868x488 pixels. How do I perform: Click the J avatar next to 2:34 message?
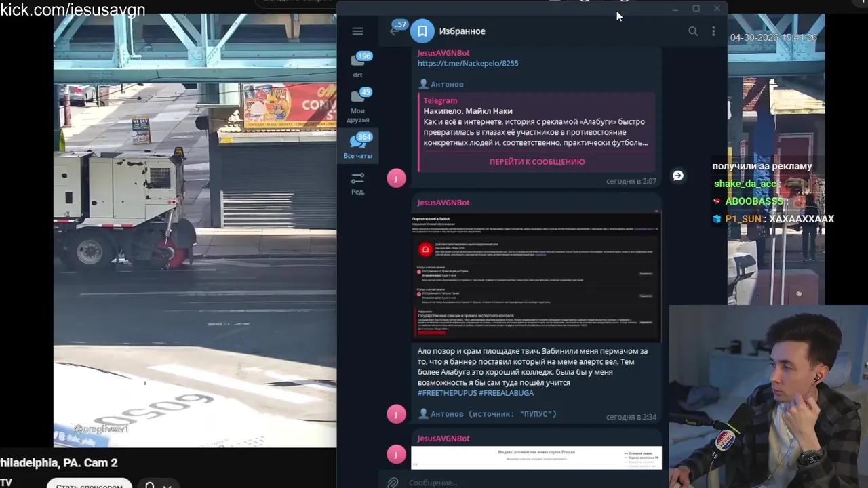click(396, 414)
